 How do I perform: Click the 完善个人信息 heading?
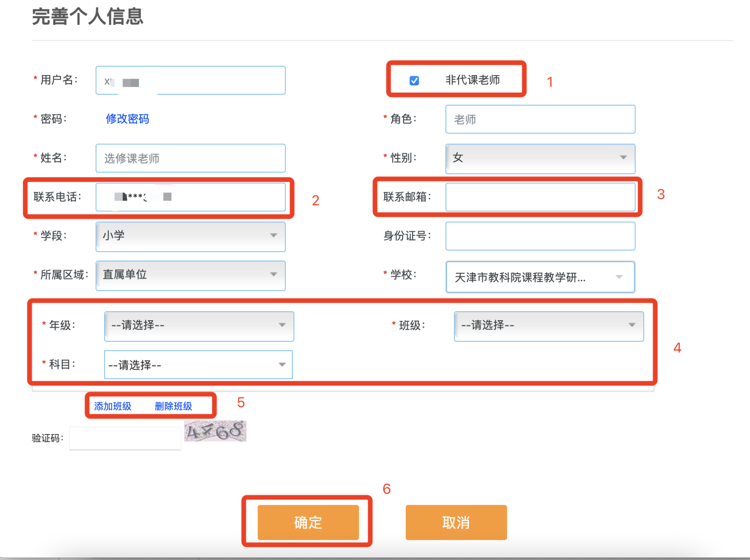(x=88, y=17)
